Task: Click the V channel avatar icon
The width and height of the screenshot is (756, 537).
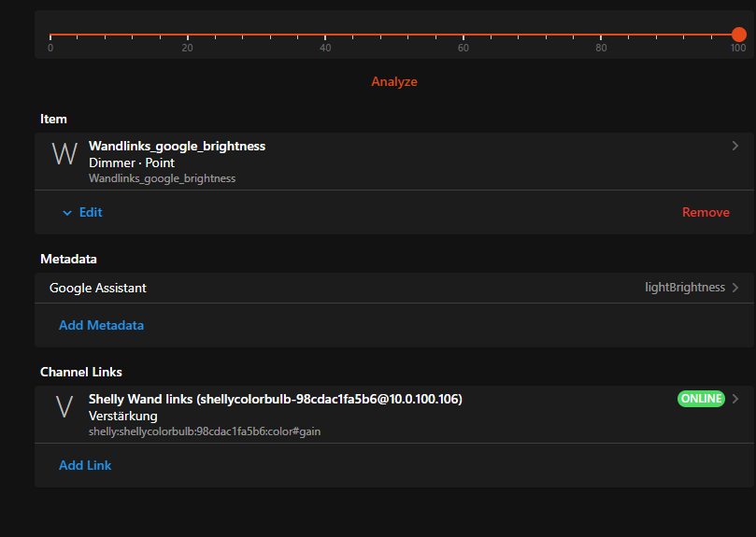Action: pyautogui.click(x=64, y=407)
